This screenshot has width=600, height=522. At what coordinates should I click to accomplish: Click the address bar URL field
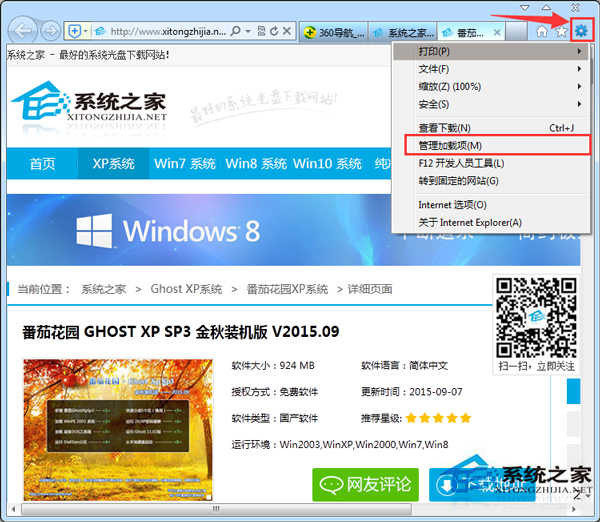point(168,31)
